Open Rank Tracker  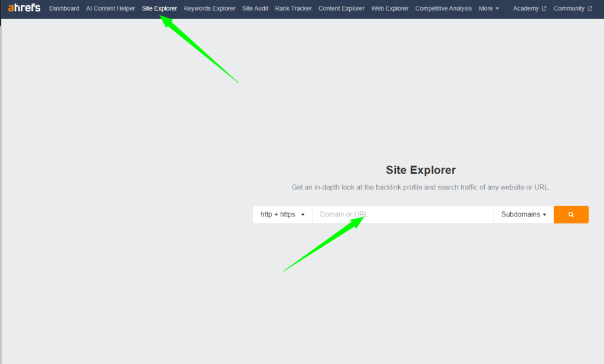pyautogui.click(x=293, y=9)
